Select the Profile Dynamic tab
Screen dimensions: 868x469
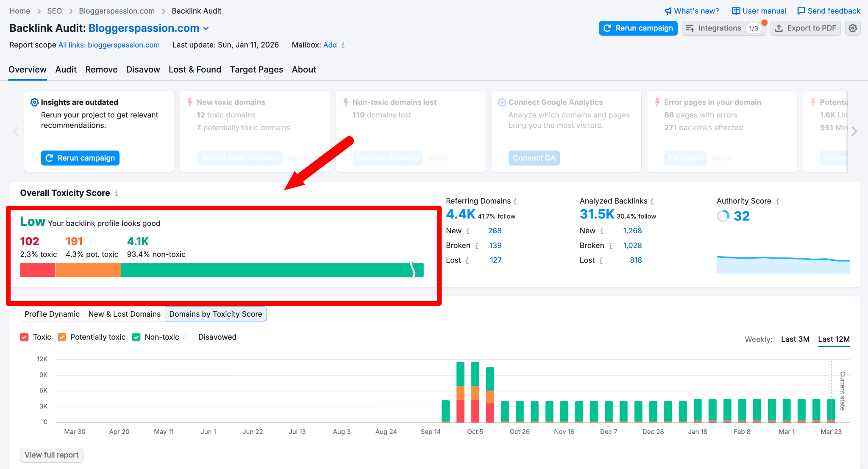pos(52,314)
